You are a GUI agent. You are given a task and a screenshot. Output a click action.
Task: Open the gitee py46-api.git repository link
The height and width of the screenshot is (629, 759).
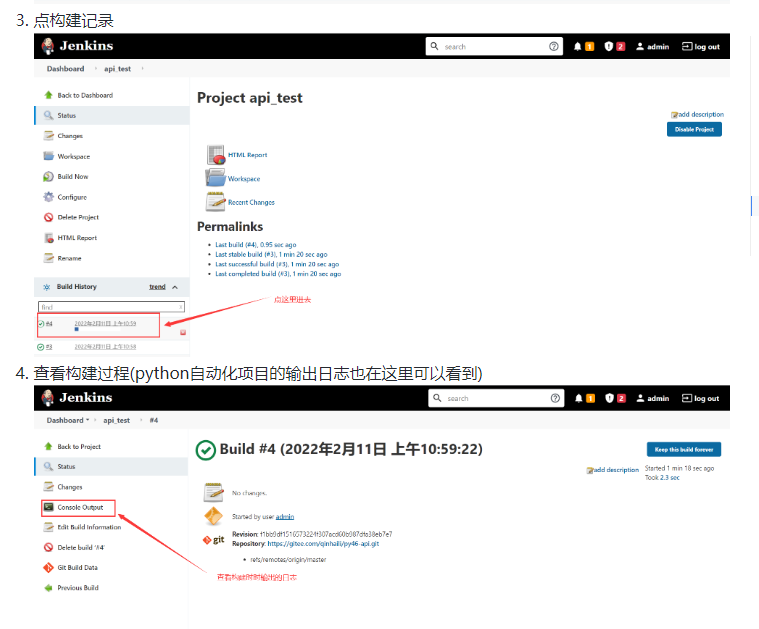(323, 544)
